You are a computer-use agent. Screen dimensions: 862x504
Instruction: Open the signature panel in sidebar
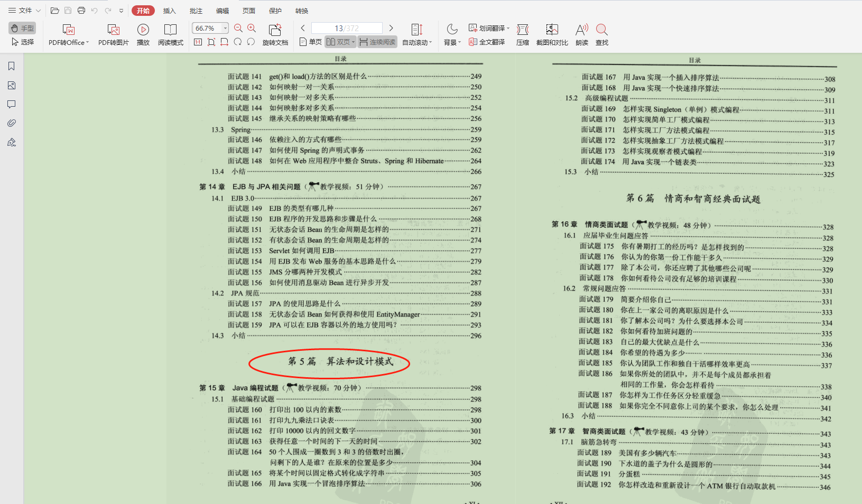[x=12, y=142]
